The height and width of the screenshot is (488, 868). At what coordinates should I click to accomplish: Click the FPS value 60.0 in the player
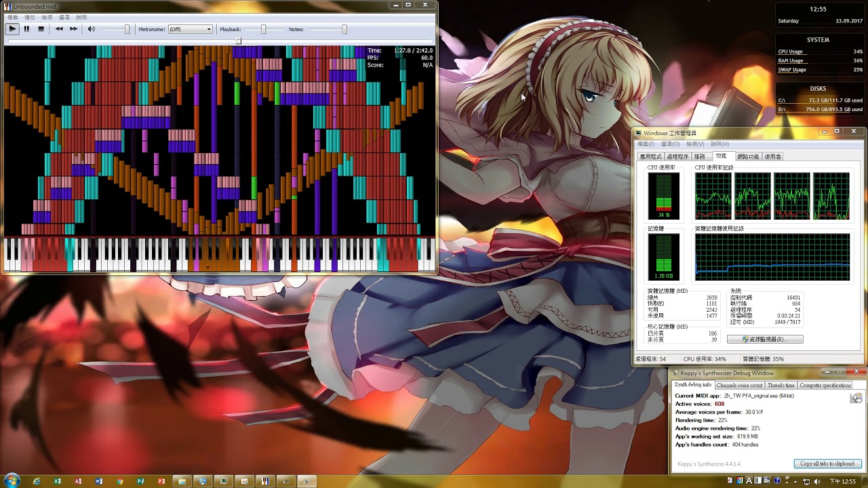click(x=427, y=58)
